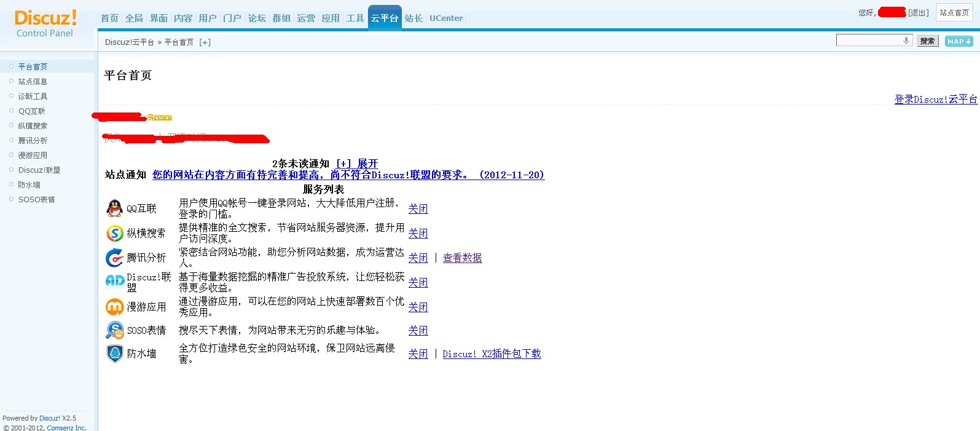Expand notifications with [+] 展开
This screenshot has height=431, width=980.
(x=357, y=164)
